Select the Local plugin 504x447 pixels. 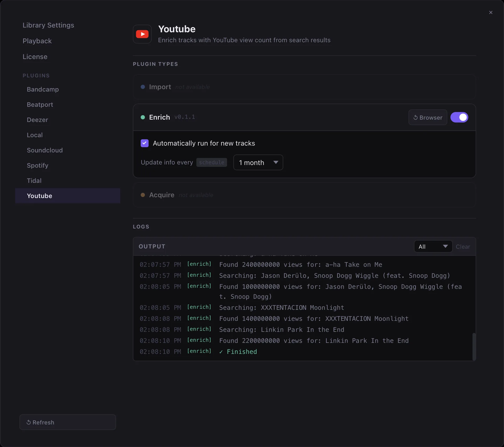(68, 135)
